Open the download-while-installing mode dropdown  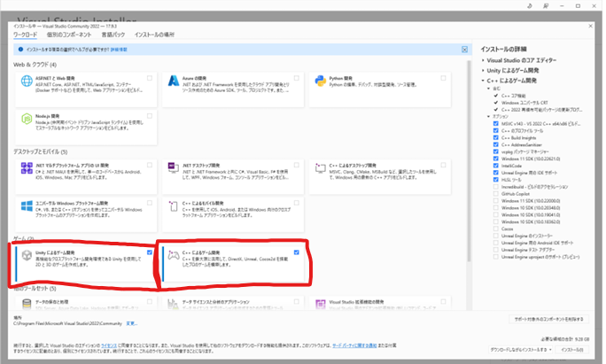pos(521,349)
